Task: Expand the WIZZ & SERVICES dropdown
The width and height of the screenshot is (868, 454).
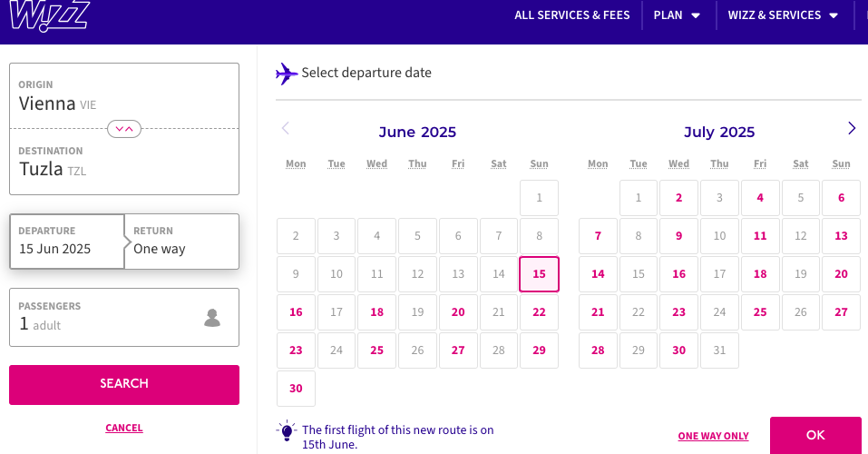Action: pos(783,15)
